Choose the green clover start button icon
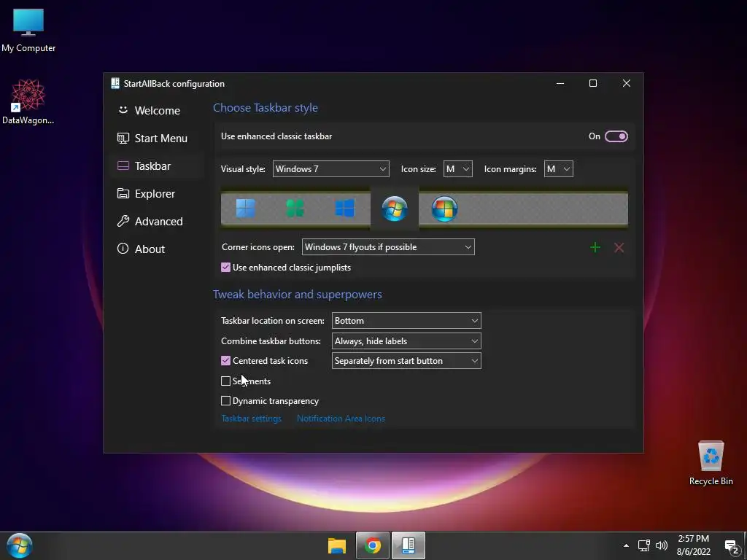This screenshot has width=747, height=560. [x=295, y=209]
